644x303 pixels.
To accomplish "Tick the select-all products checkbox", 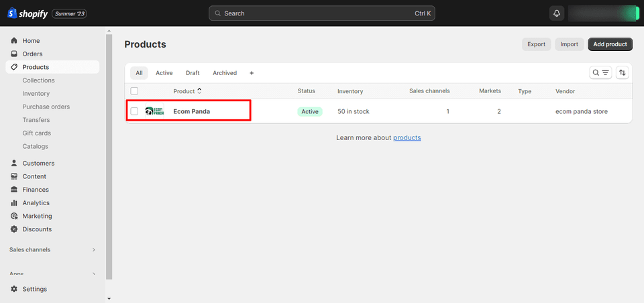I will (134, 90).
